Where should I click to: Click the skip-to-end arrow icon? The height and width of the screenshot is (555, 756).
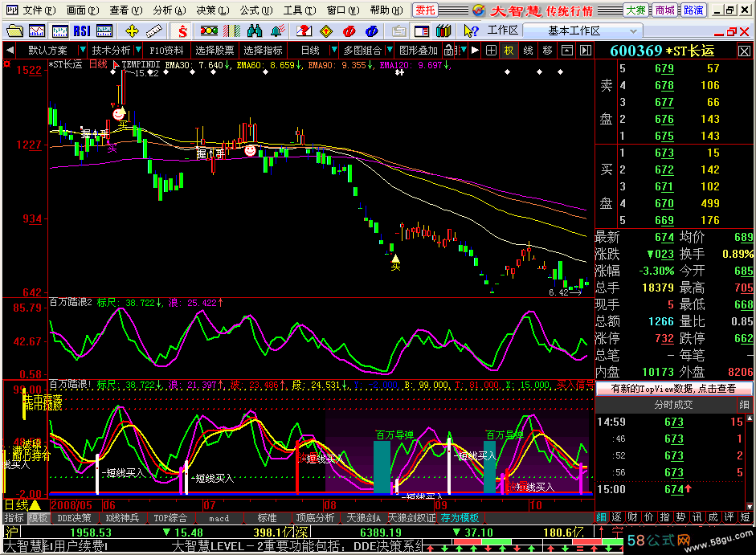tap(586, 50)
